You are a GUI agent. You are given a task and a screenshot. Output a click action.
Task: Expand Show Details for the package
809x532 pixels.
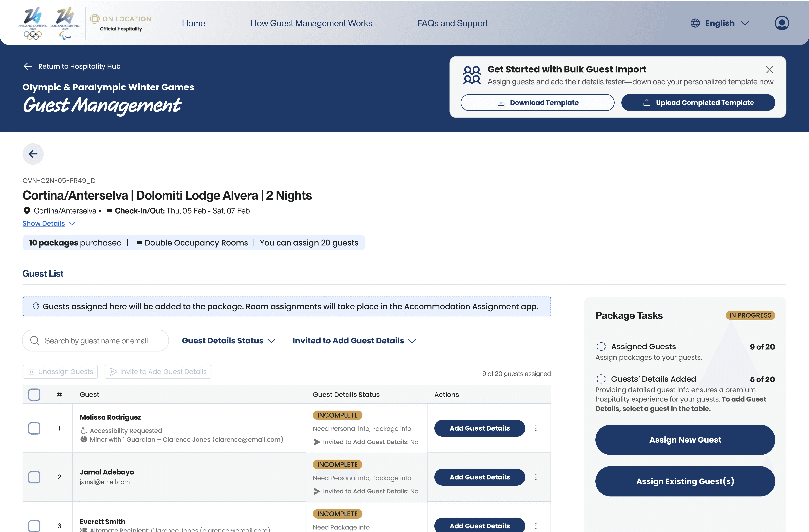click(49, 223)
